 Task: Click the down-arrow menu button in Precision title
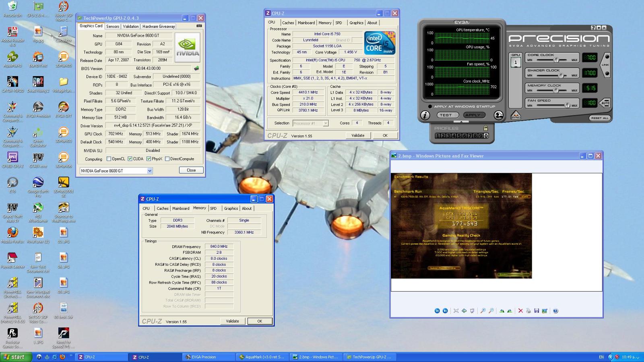(x=599, y=27)
